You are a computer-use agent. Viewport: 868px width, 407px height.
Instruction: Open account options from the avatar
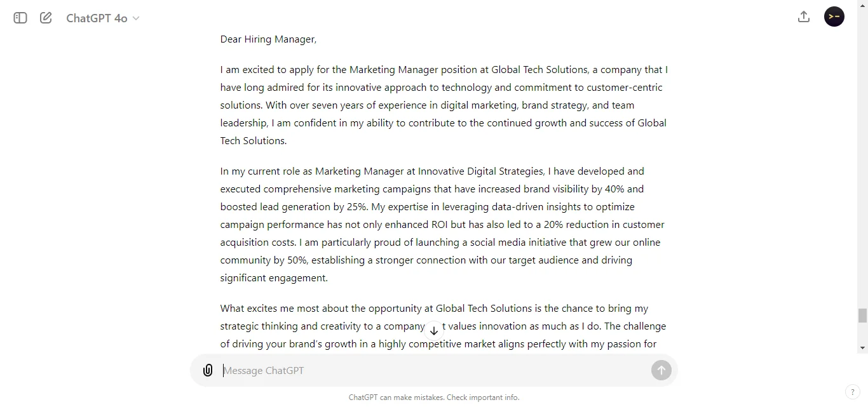pyautogui.click(x=834, y=17)
